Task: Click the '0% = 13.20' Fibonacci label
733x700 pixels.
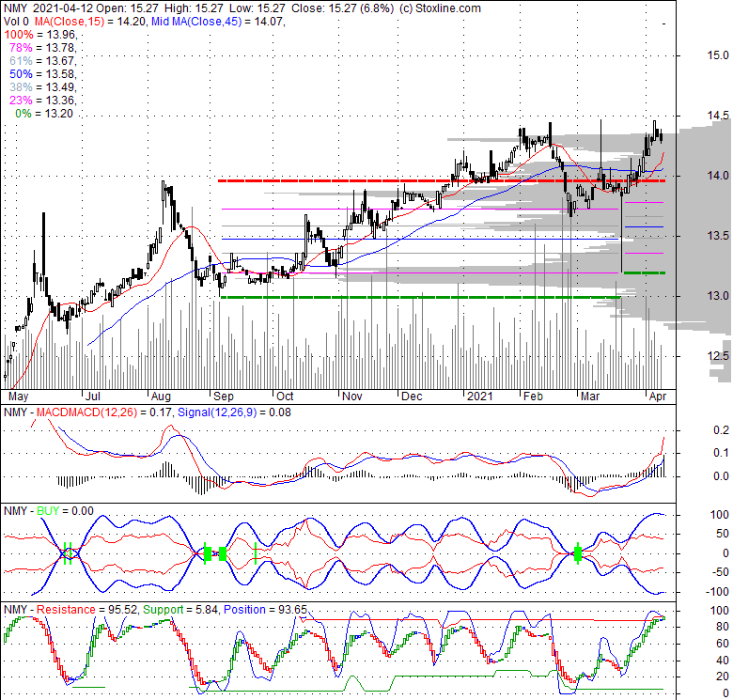Action: (44, 114)
